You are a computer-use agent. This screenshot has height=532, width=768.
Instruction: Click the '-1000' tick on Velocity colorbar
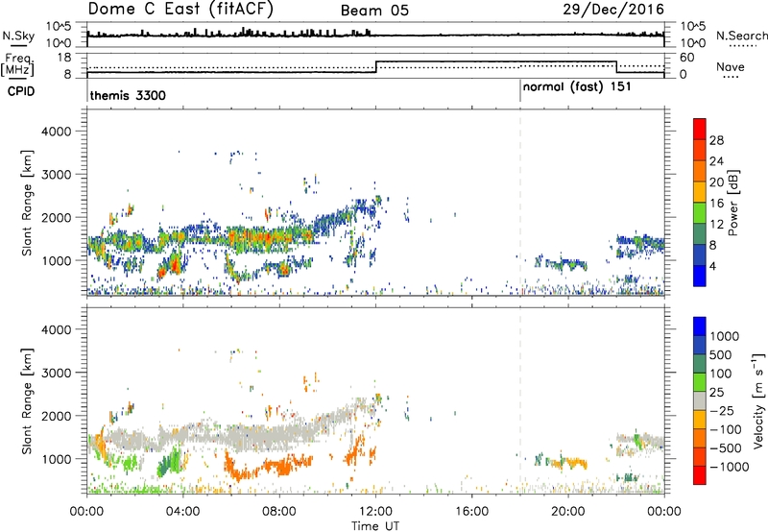[730, 467]
